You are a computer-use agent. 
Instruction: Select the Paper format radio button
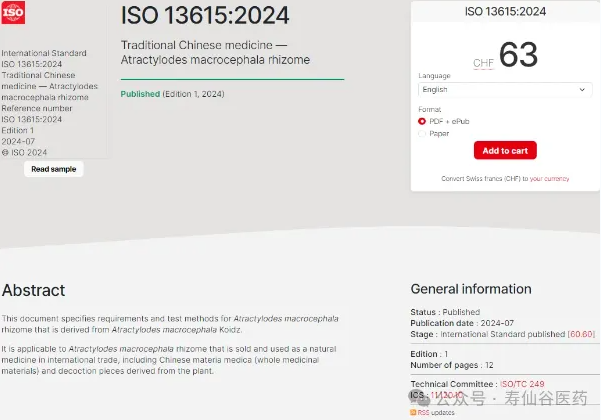422,133
